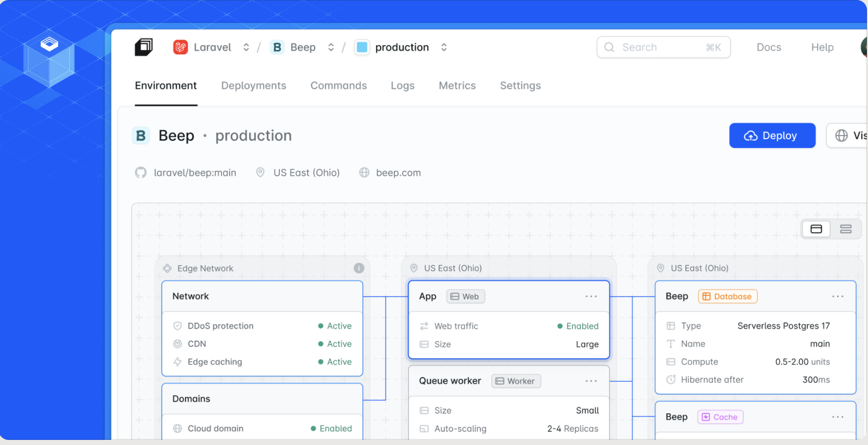Click the Web traffic arrows icon
This screenshot has height=445, width=868.
click(424, 326)
